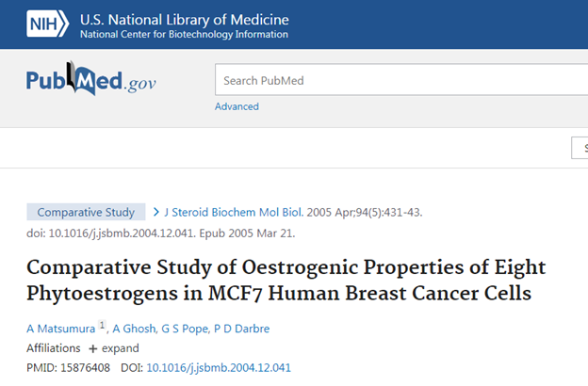Expand the Affiliations plus icon
Screen dimensions: 588x386
92,349
